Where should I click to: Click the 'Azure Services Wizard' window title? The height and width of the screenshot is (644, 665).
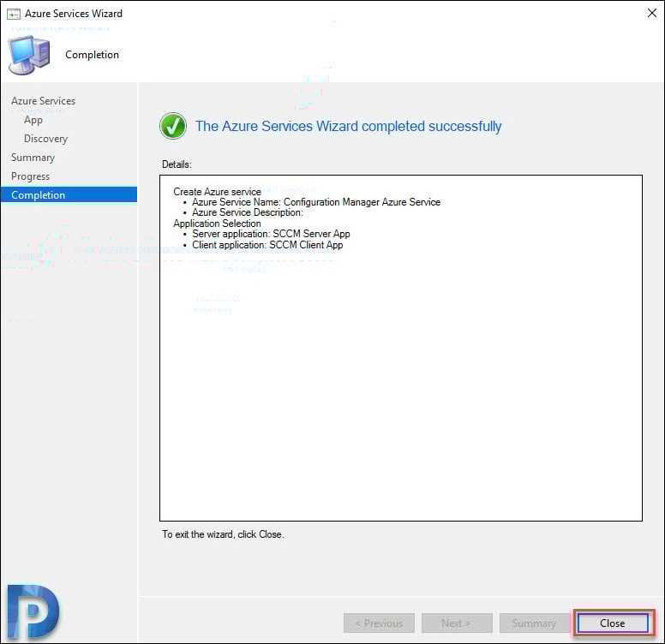coord(74,14)
